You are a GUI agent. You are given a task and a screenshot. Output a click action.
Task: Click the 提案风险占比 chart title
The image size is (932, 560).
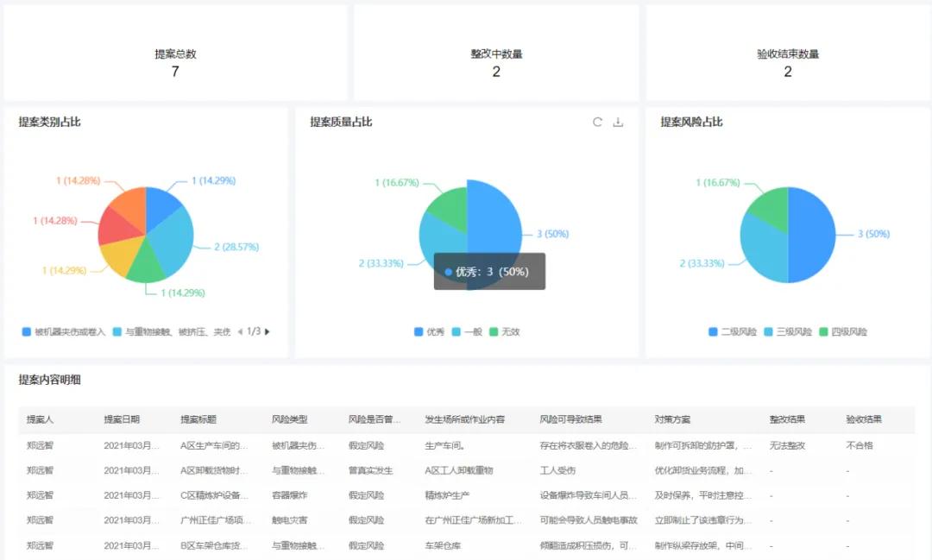pyautogui.click(x=691, y=122)
